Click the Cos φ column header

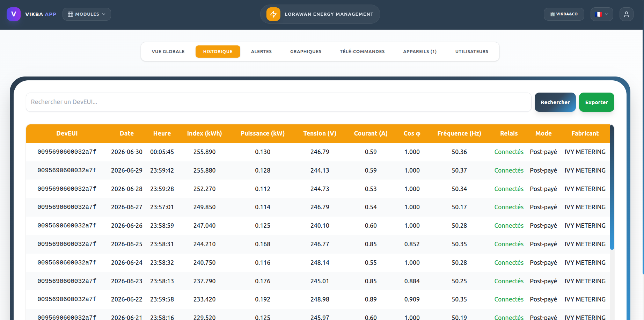click(x=412, y=133)
